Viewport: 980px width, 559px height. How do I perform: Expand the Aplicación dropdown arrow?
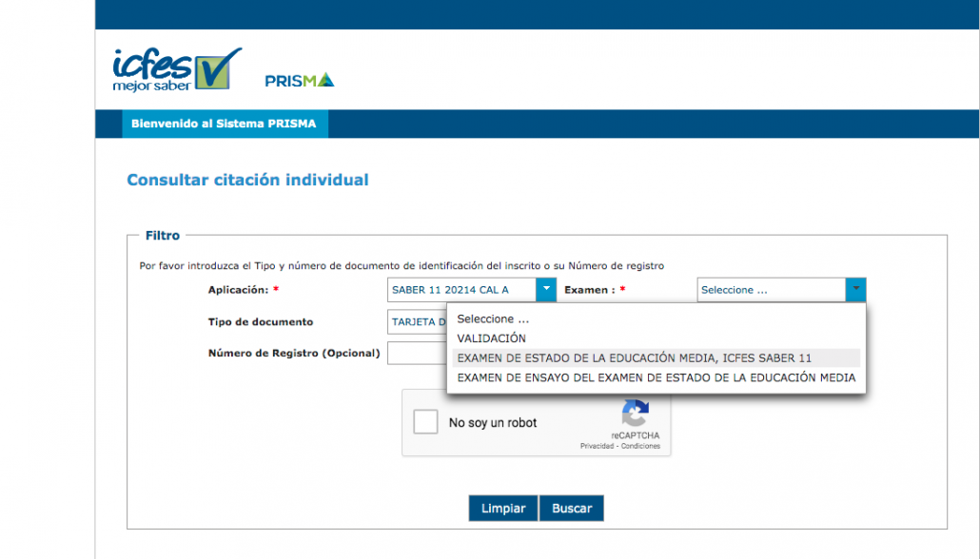546,290
